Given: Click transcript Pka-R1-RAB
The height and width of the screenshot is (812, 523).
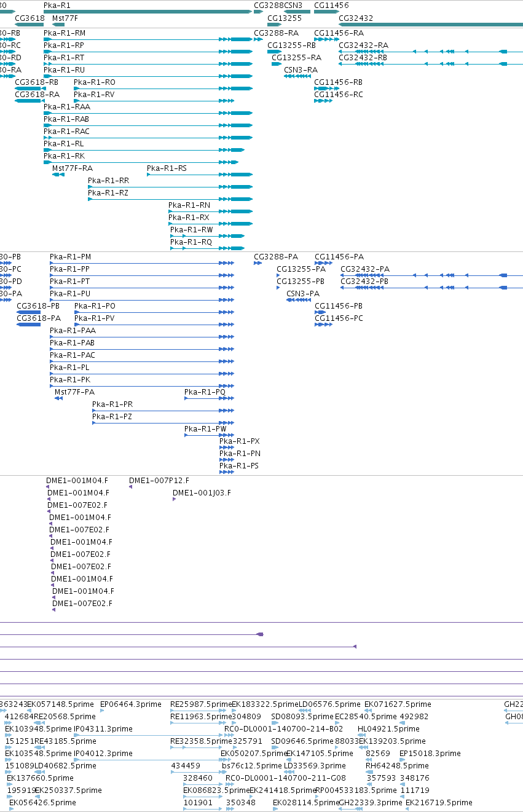Looking at the screenshot, I should point(66,119).
